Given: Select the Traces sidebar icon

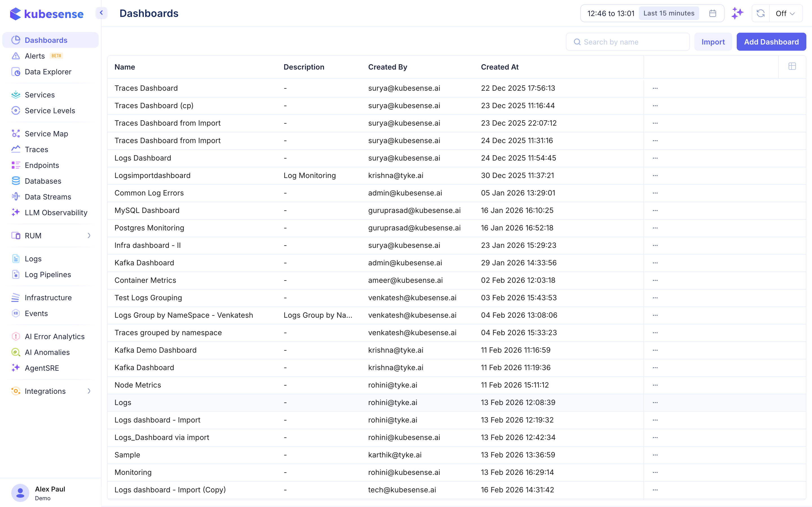Looking at the screenshot, I should [x=16, y=149].
